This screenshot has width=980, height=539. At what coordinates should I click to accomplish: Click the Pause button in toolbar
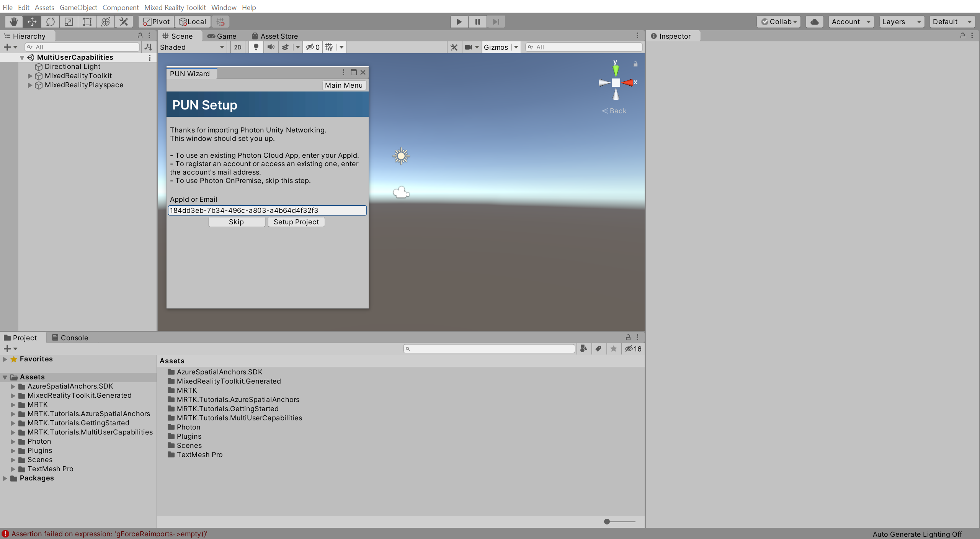(x=477, y=21)
